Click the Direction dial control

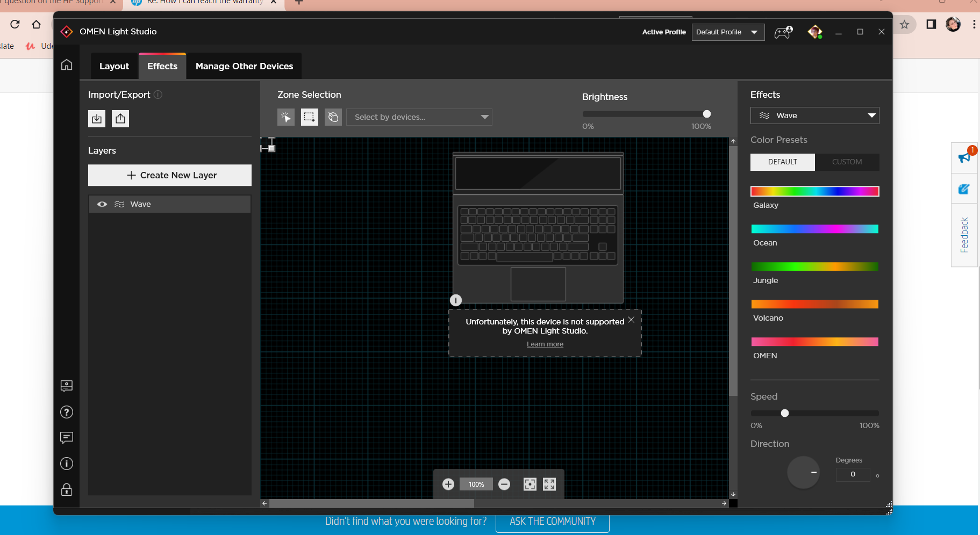click(x=804, y=473)
